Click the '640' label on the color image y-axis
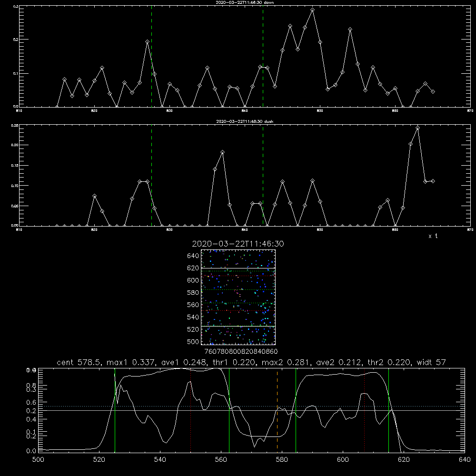The width and height of the screenshot is (476, 476). pyautogui.click(x=193, y=256)
